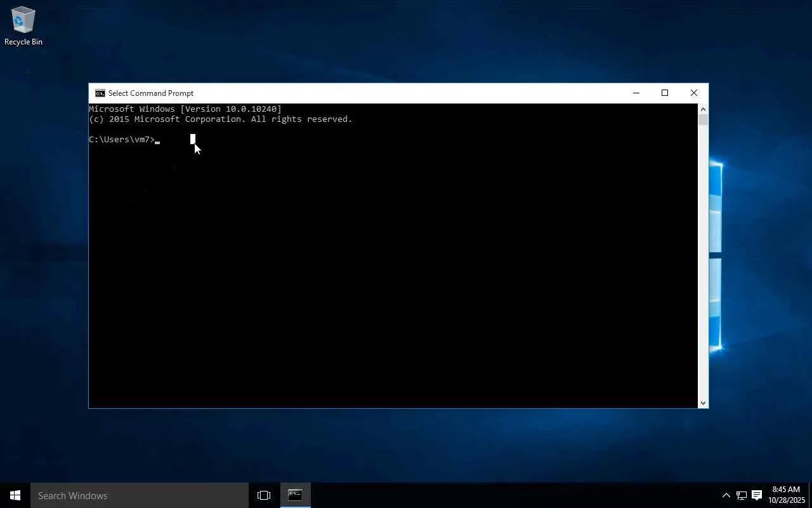
Task: Click the 'Select Command Prompt' window title
Action: tap(151, 93)
